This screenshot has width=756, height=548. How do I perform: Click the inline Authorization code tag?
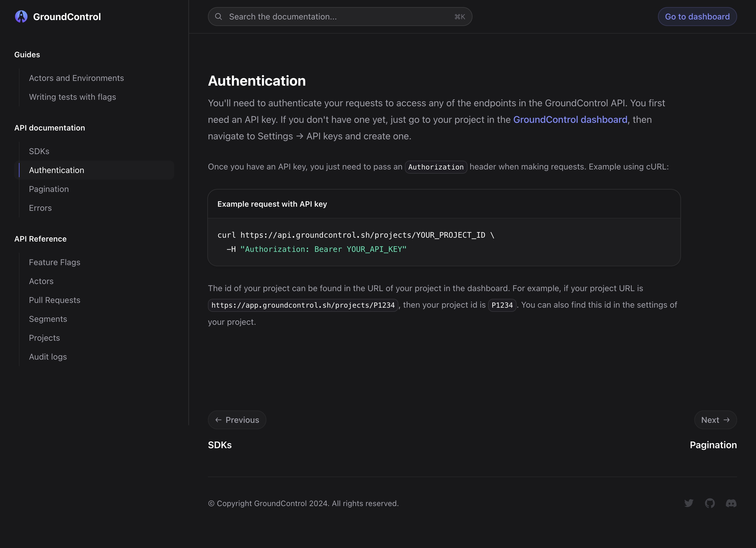point(436,167)
